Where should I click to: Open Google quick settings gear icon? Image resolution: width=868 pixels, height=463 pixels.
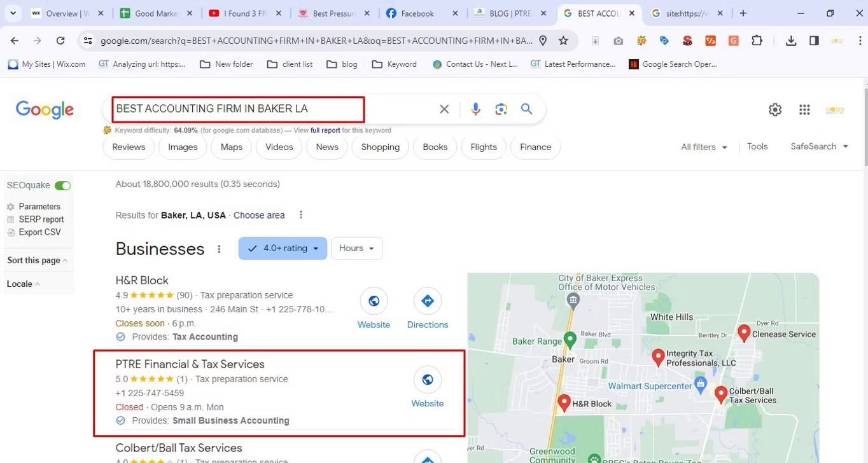774,109
